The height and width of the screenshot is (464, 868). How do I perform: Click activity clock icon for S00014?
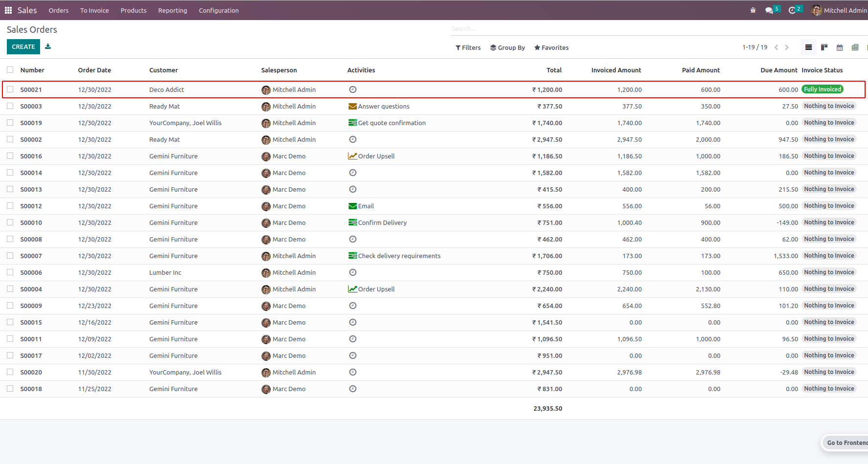(x=353, y=173)
